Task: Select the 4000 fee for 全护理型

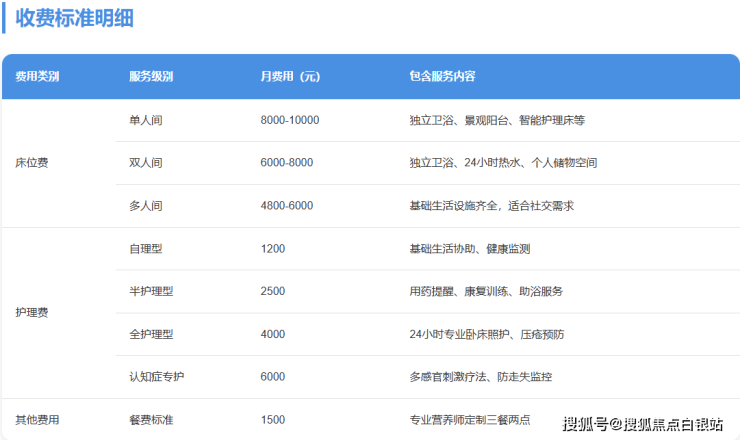Action: 272,334
